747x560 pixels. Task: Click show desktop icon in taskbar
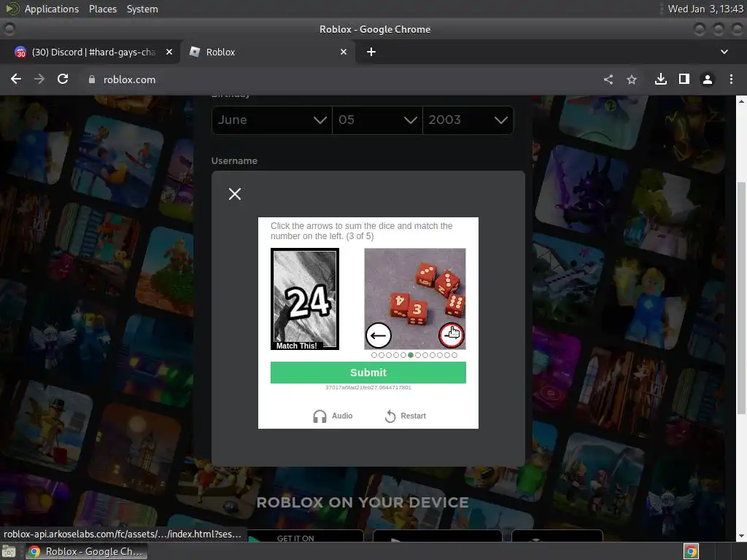coord(9,551)
